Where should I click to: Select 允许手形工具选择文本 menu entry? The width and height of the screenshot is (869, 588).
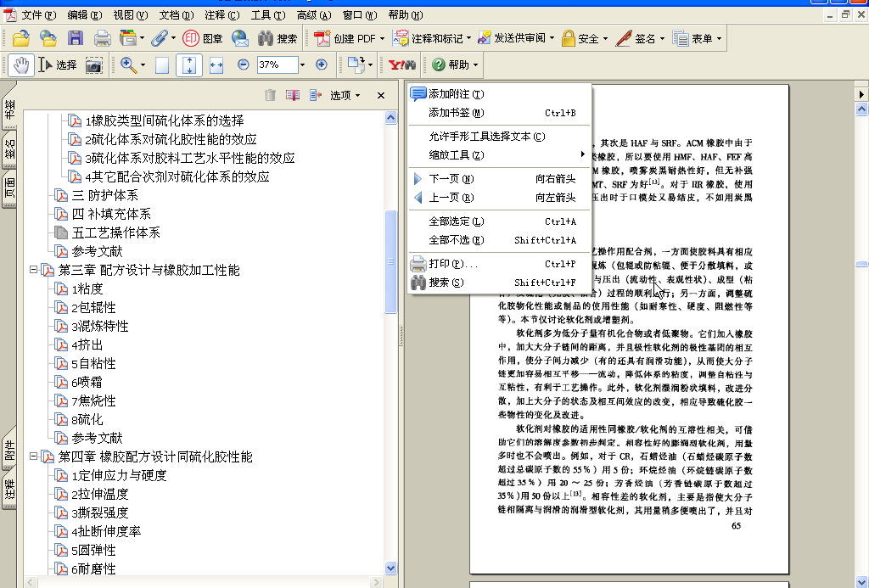tap(501, 137)
